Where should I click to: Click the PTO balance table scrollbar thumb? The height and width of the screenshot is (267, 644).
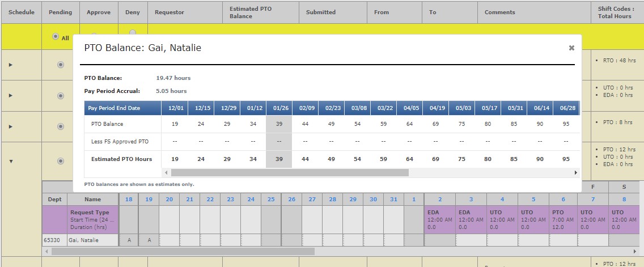(x=289, y=172)
